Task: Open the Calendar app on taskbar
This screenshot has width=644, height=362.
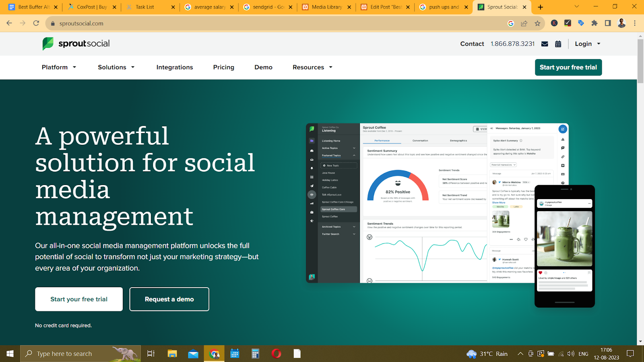Action: (235, 354)
